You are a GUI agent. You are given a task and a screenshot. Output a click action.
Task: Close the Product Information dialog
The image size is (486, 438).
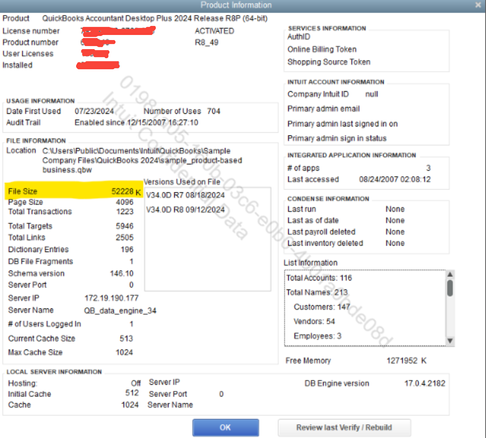click(478, 5)
